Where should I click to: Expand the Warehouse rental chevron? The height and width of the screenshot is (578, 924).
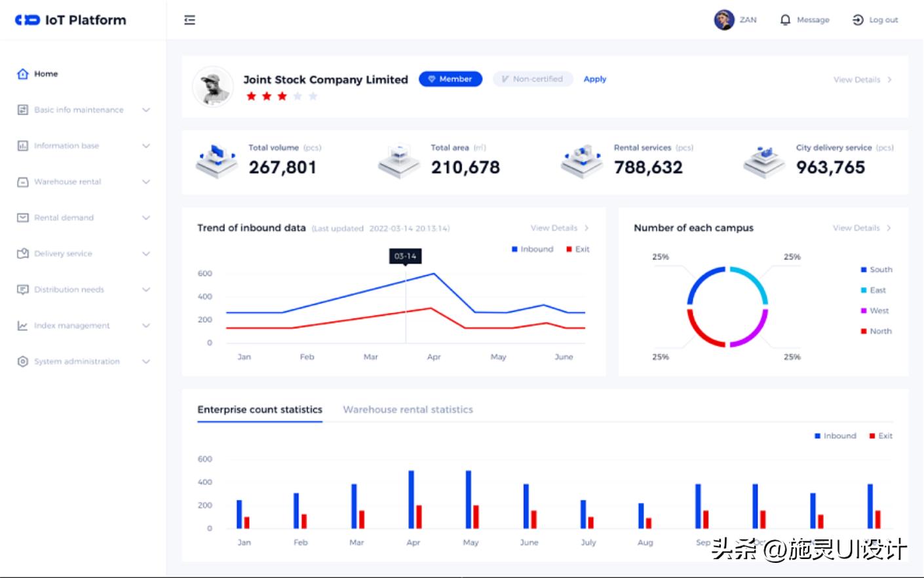tap(146, 182)
